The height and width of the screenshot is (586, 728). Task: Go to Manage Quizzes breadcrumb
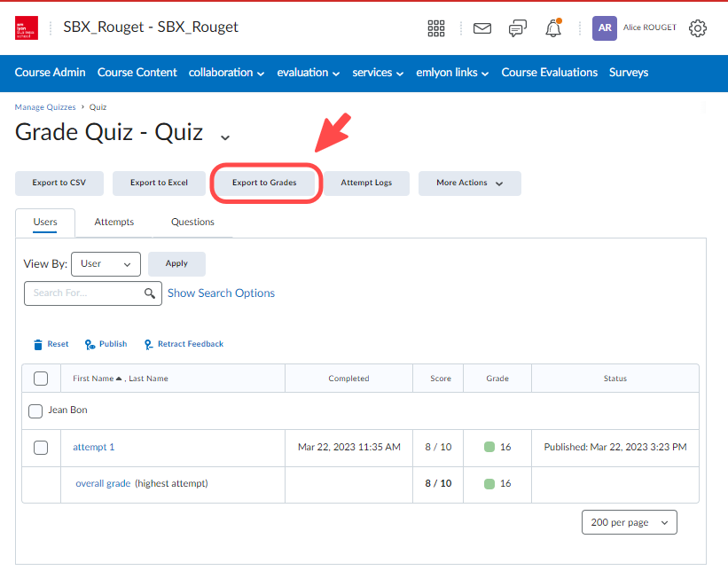(x=45, y=107)
